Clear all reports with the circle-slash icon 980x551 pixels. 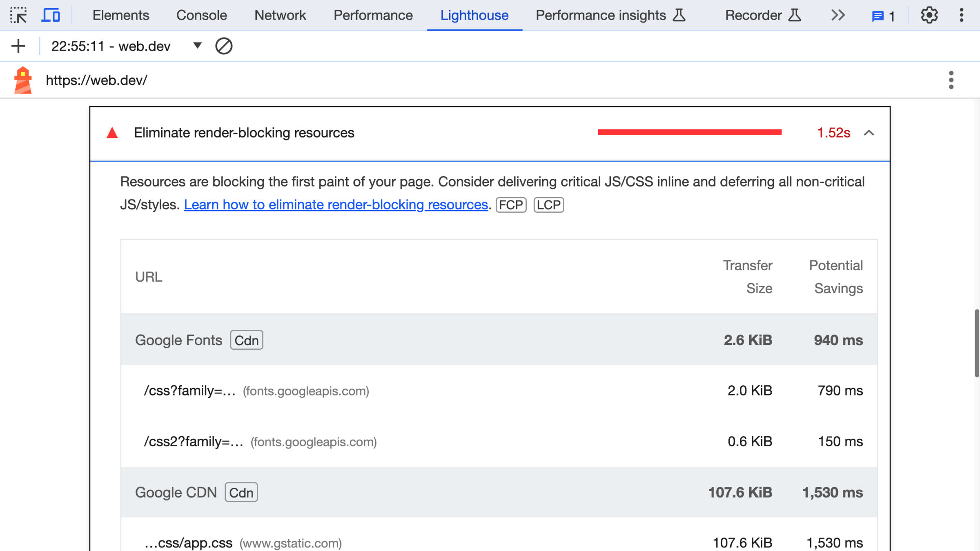[x=224, y=46]
